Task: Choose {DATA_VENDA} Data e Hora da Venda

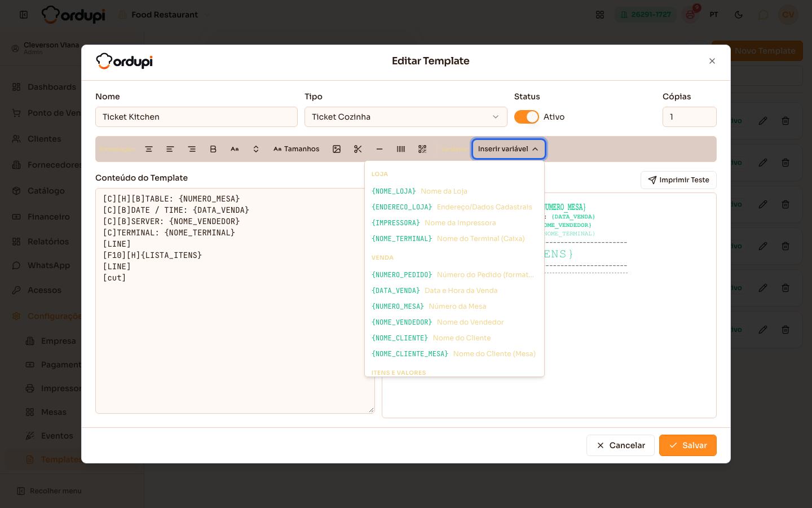Action: tap(454, 291)
